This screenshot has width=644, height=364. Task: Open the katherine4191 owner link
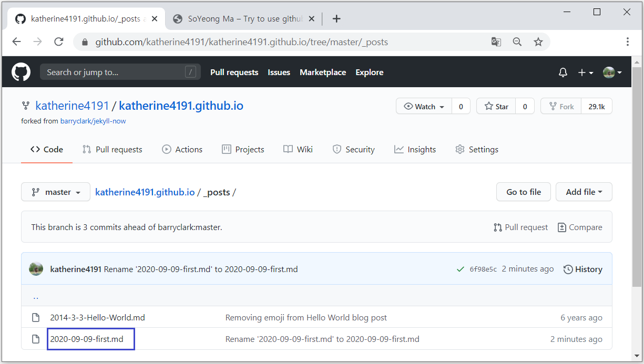tap(72, 106)
